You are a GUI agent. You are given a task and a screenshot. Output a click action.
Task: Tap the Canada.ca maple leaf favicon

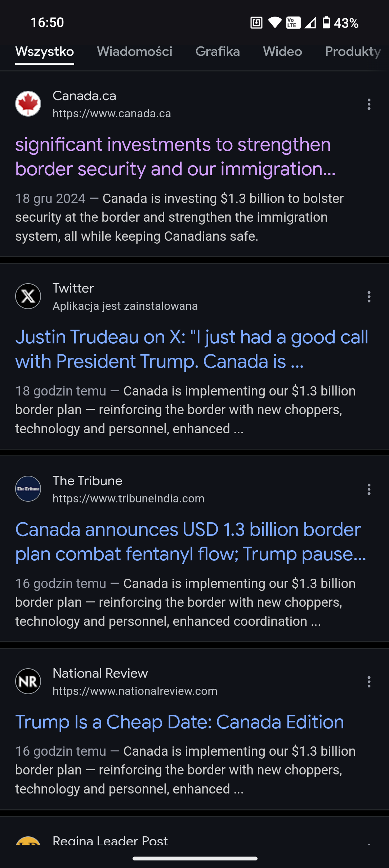tap(28, 104)
